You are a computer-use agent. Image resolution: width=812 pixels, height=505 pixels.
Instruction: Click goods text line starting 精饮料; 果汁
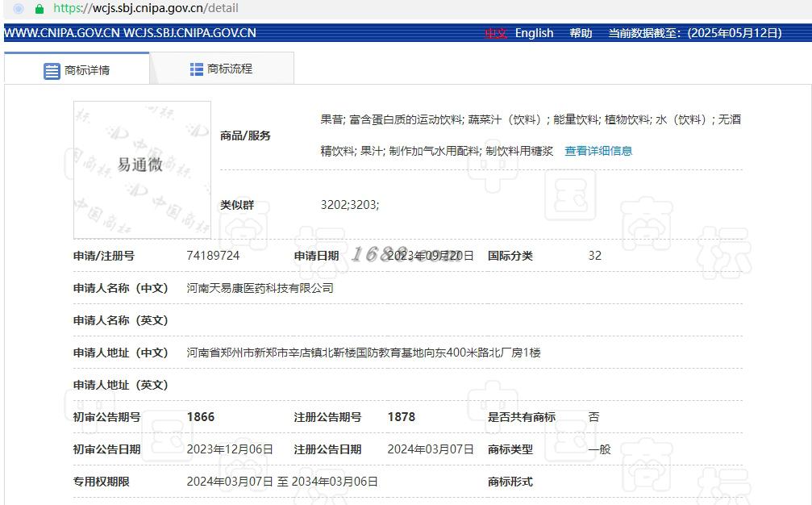coord(436,151)
